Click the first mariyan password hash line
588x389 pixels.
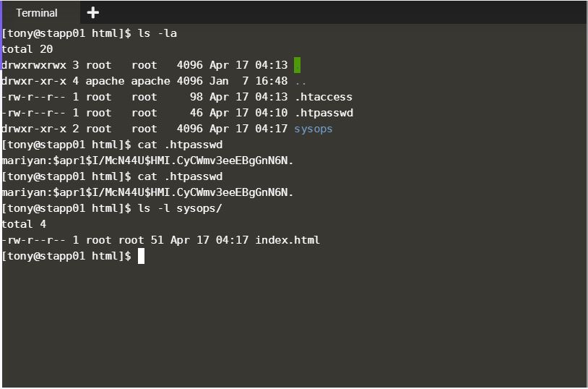(147, 161)
